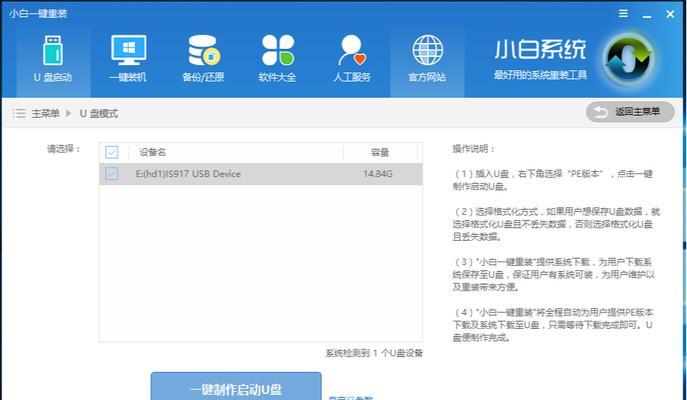This screenshot has height=400, width=687.
Task: Click the 小白系统 brand title text
Action: (540, 49)
